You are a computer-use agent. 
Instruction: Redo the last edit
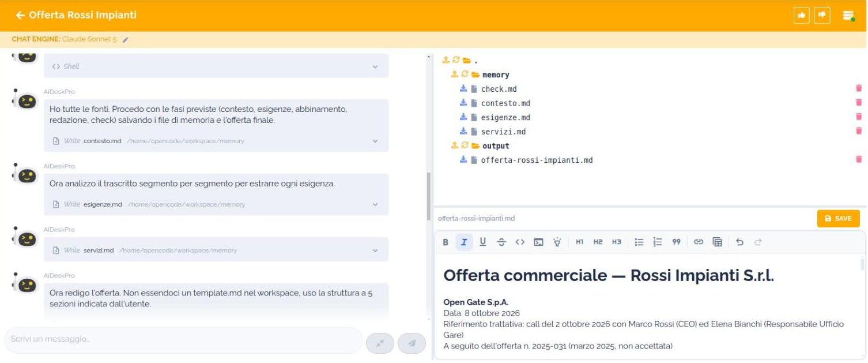pos(758,242)
